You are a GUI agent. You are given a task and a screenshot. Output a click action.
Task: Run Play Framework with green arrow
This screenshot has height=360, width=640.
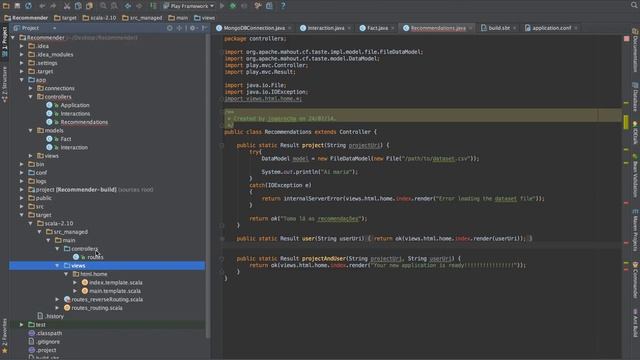[222, 6]
